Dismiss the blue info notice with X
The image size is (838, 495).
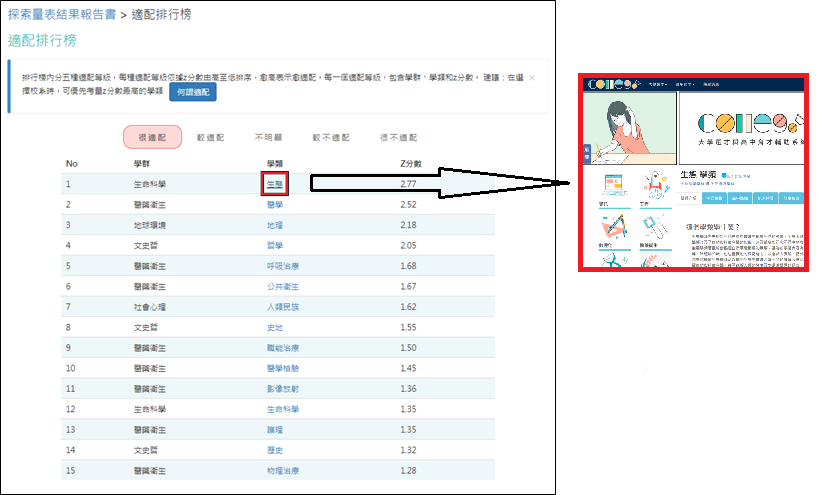532,78
